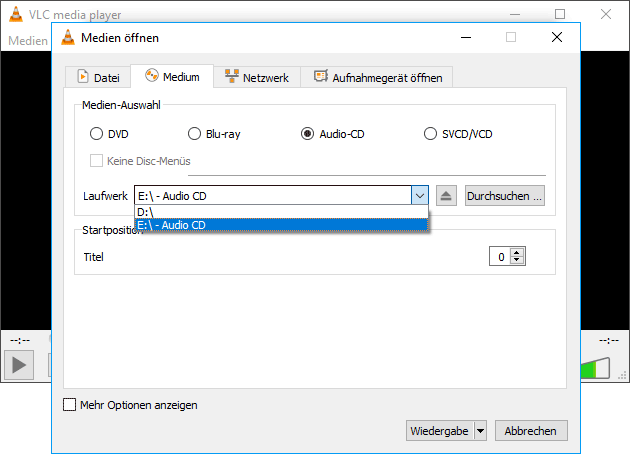Decrease the Titel value with down arrow
Image resolution: width=630 pixels, height=454 pixels.
517,260
